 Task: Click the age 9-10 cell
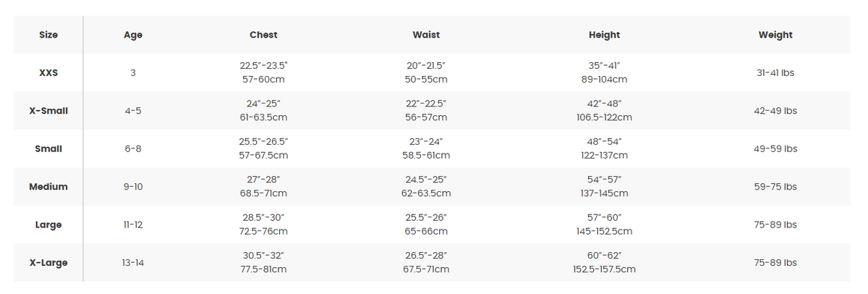[133, 187]
